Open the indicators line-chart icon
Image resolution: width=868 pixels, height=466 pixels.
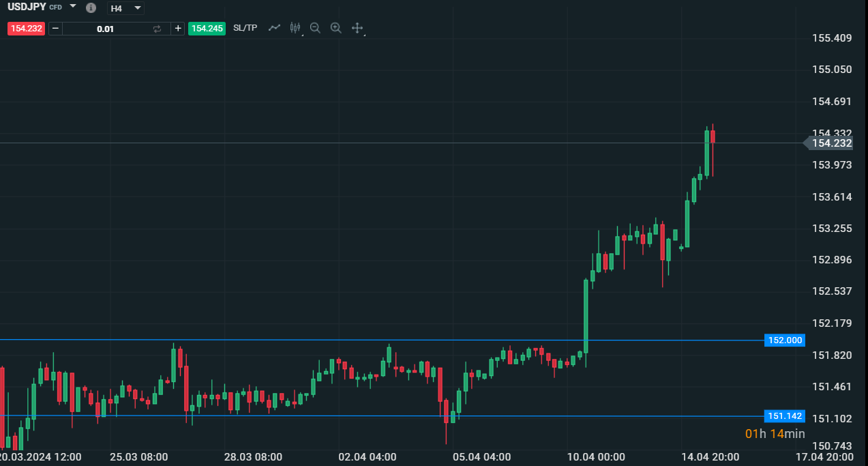pyautogui.click(x=274, y=28)
